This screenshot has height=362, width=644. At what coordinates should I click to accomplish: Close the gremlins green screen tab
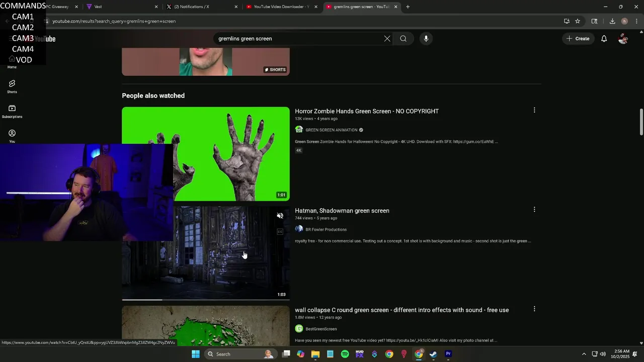point(395,7)
